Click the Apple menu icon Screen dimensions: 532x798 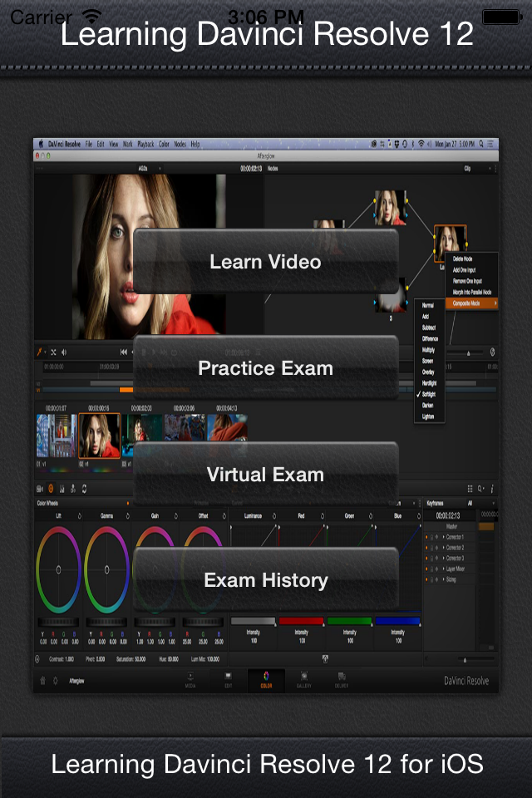[40, 144]
